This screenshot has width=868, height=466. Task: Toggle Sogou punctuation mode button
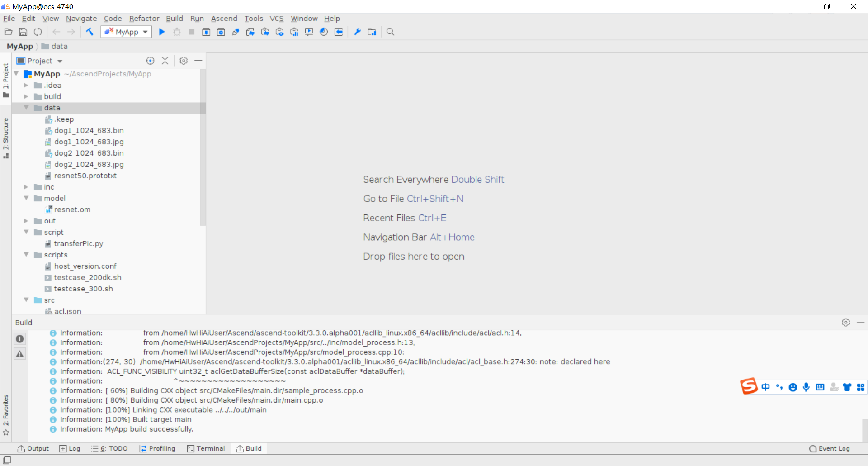(779, 387)
